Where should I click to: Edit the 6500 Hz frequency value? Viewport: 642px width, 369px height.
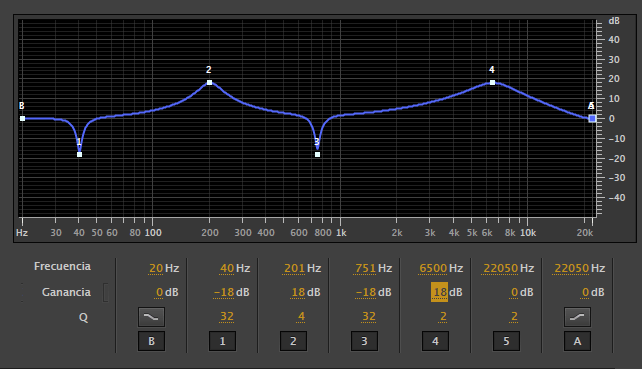[x=433, y=268]
